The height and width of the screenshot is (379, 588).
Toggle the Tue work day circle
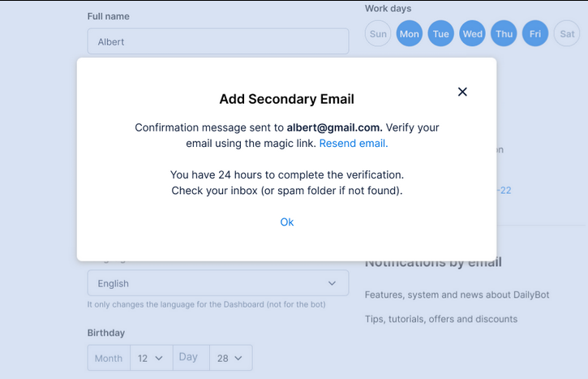[x=441, y=34]
